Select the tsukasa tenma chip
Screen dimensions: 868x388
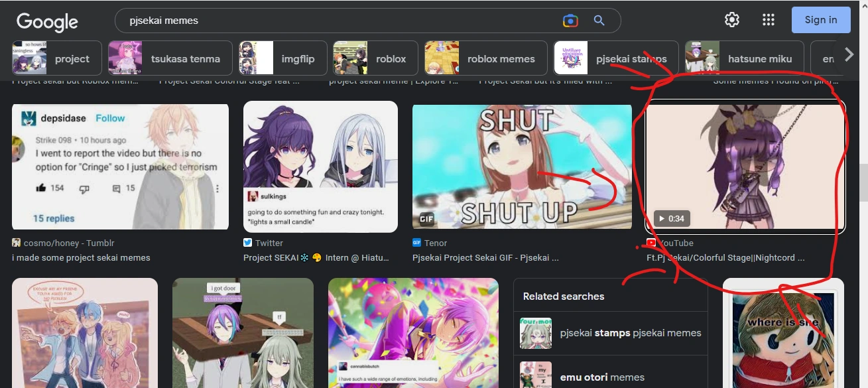(x=170, y=58)
